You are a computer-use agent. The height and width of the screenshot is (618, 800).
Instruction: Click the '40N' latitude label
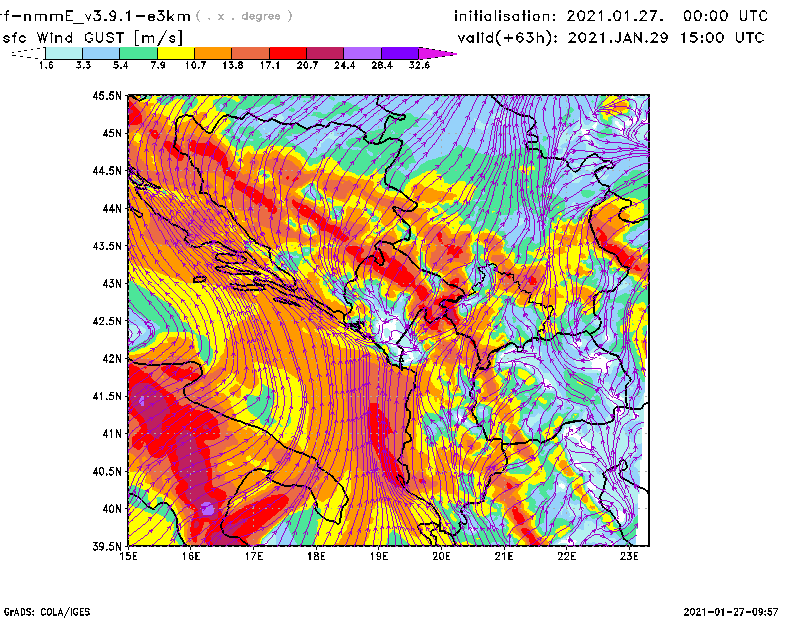click(112, 509)
